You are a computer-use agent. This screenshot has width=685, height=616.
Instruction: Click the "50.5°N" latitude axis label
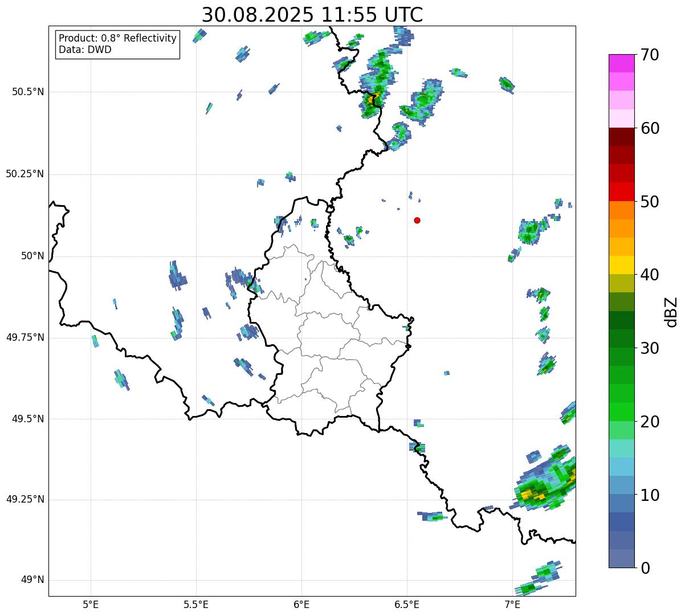pyautogui.click(x=25, y=92)
